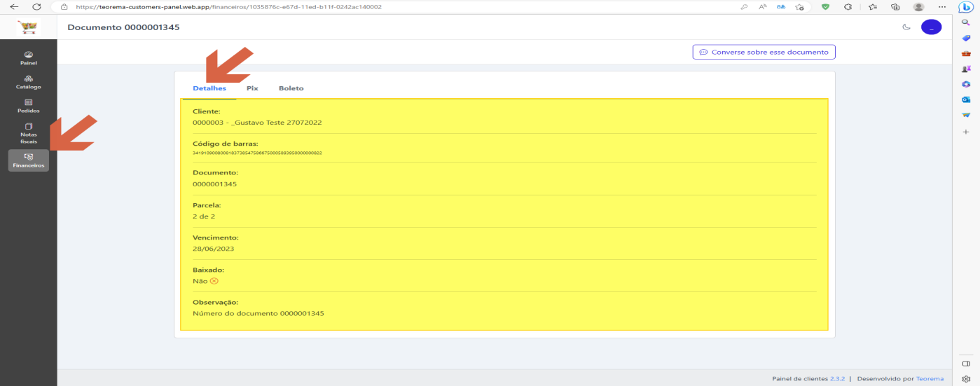Viewport: 980px width, 386px height.
Task: Switch to the Pix tab
Action: point(252,88)
